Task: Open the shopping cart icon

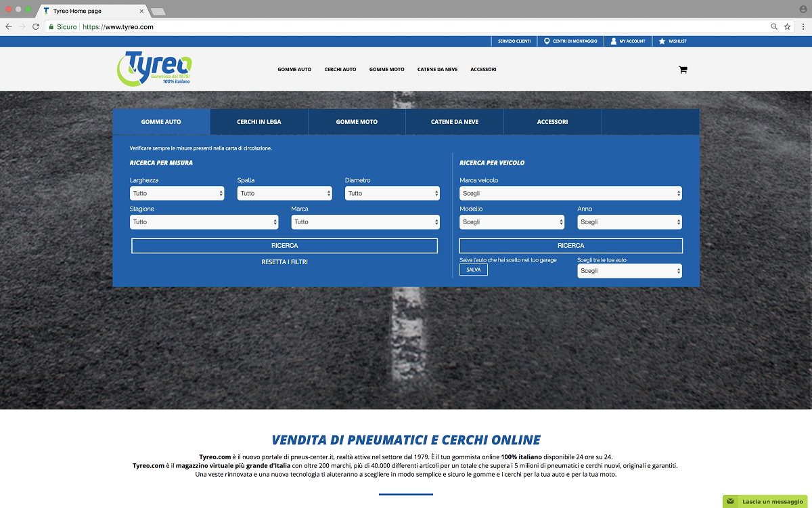Action: coord(683,69)
